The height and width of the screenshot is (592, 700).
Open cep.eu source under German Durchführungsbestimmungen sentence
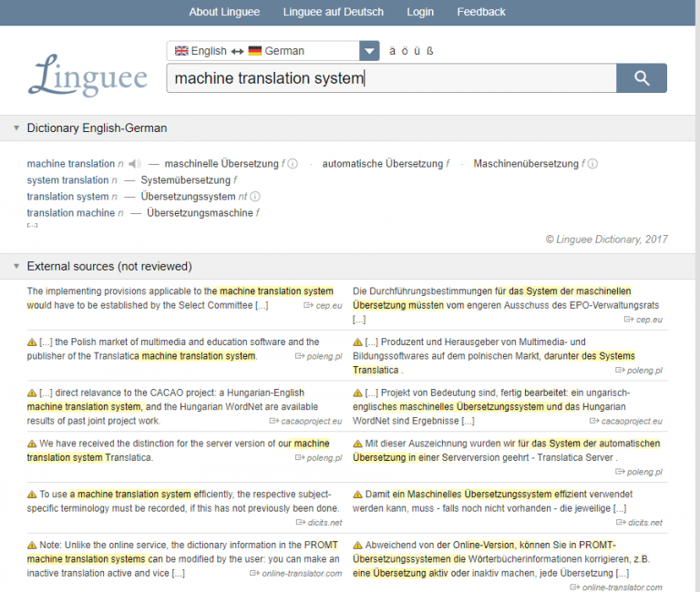pos(643,320)
